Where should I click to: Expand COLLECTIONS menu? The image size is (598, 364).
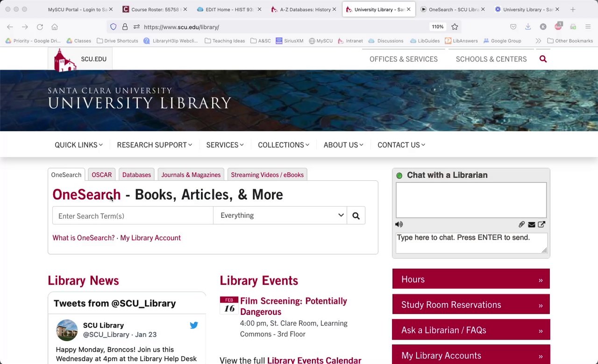[284, 145]
